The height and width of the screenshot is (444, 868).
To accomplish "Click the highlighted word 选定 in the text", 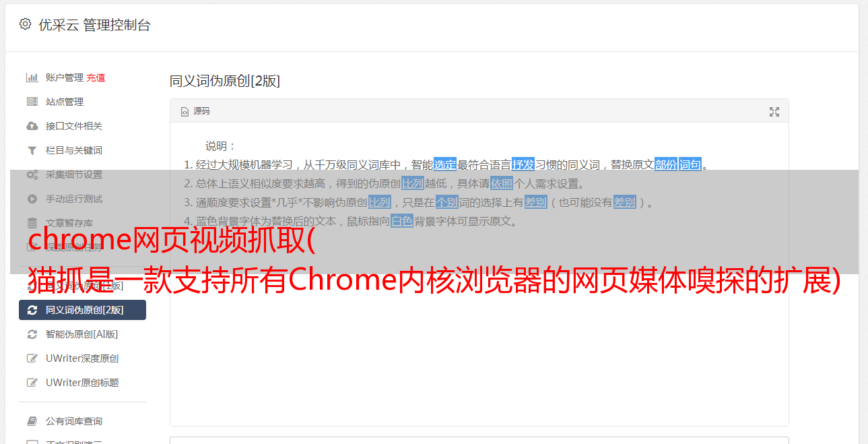I will (445, 164).
